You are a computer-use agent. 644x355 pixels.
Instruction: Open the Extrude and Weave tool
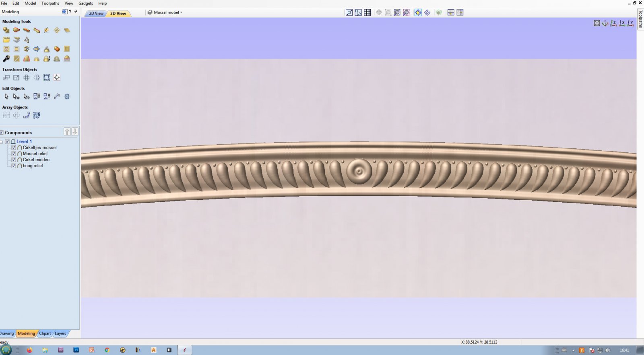point(27,30)
